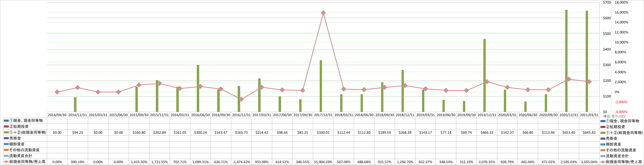Click the 2,076.35% ratio cell
This screenshot has width=644, height=165.
pos(487,162)
